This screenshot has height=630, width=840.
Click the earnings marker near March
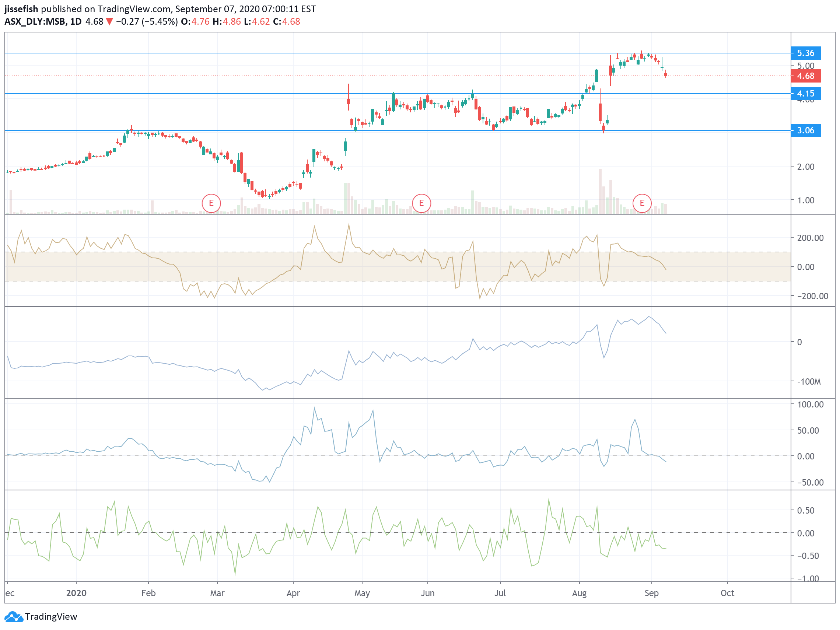(x=211, y=203)
